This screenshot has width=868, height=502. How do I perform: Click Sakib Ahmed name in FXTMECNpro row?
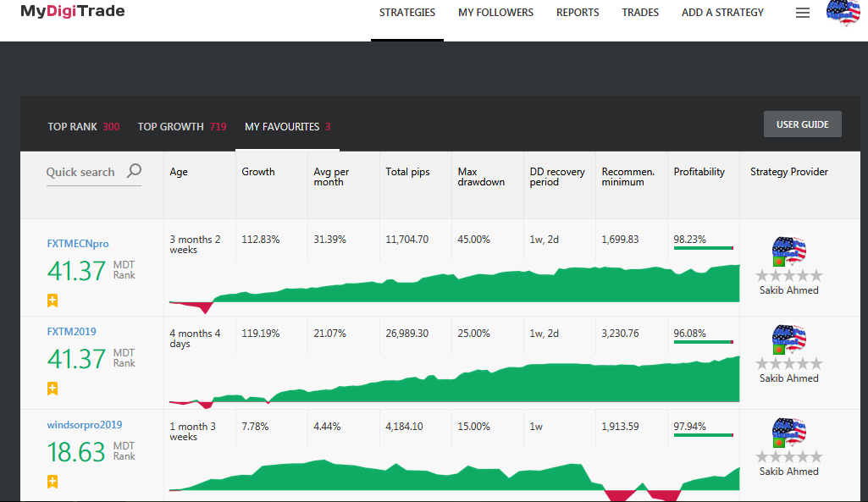tap(789, 290)
